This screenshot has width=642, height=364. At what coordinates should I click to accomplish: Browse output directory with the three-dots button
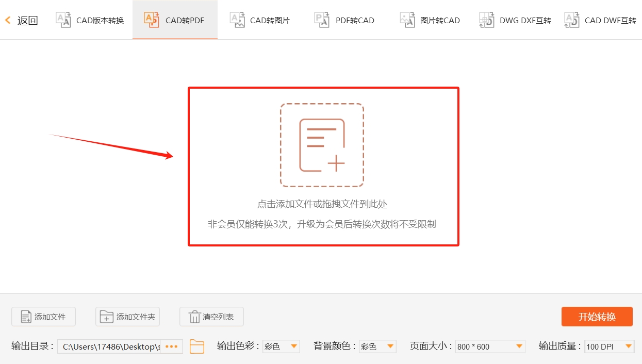click(x=172, y=346)
